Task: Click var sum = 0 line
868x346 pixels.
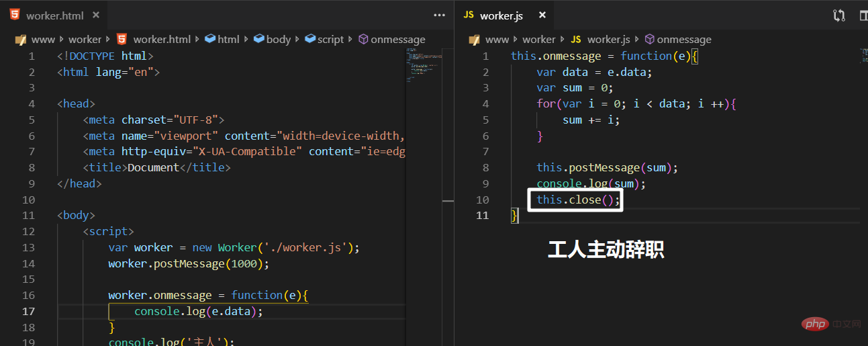Action: coord(575,88)
